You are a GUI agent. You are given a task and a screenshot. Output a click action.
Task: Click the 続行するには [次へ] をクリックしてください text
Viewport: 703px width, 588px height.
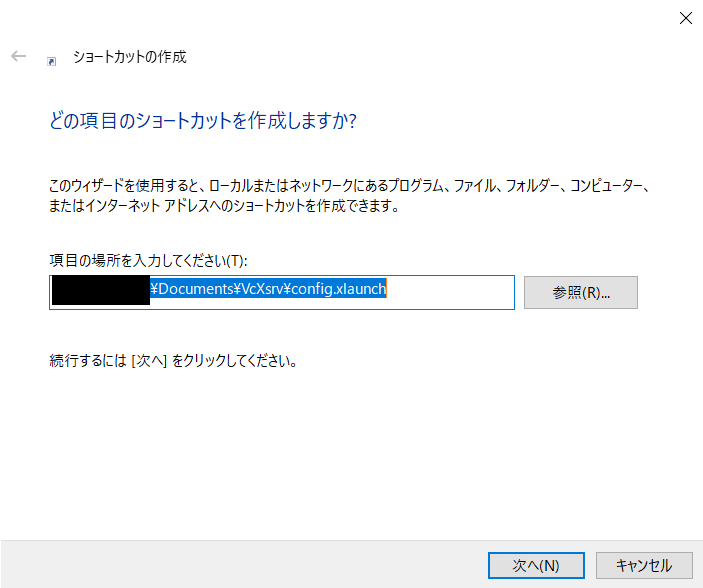tap(173, 361)
